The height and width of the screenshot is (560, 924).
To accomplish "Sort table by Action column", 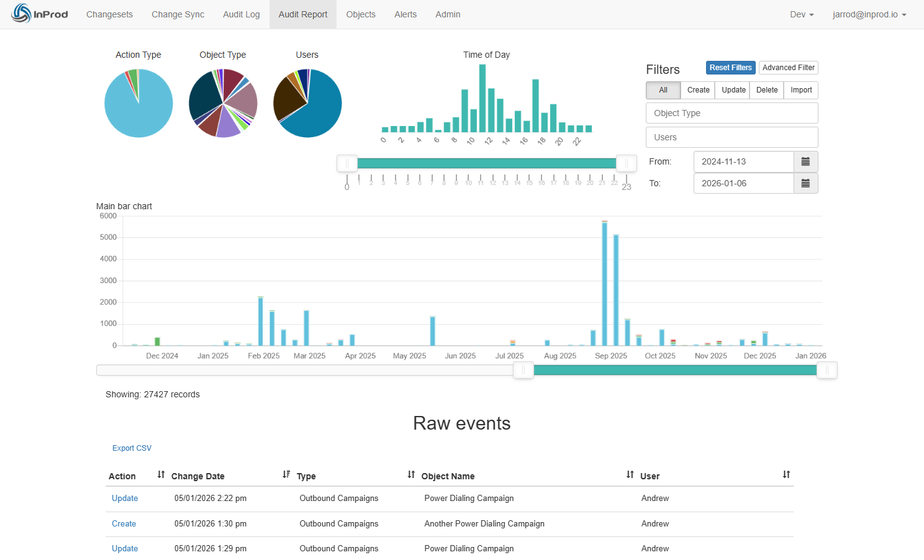I will point(161,475).
